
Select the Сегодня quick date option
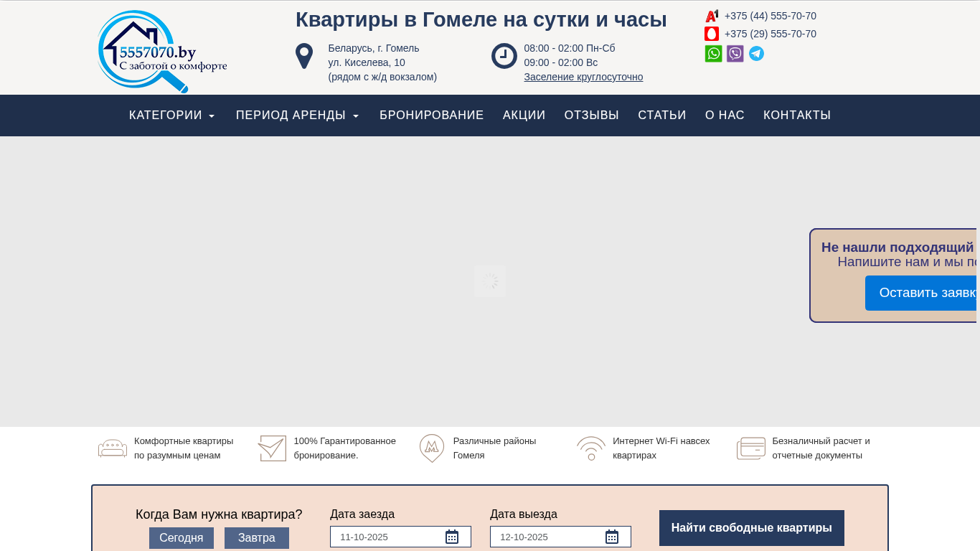(182, 538)
